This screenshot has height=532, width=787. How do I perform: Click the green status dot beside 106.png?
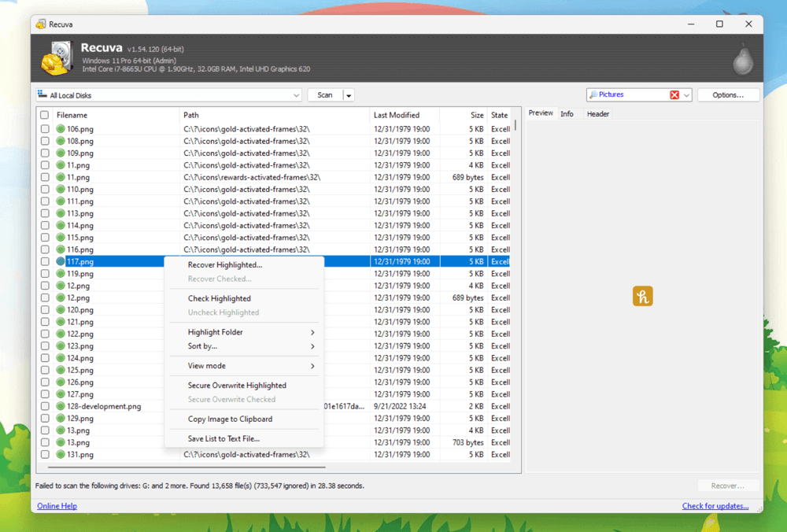click(x=60, y=129)
